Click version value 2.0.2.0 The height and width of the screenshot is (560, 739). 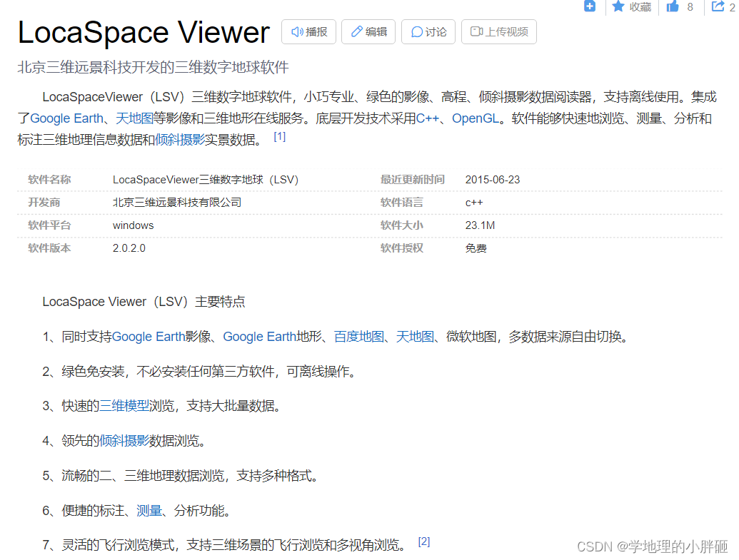(129, 248)
